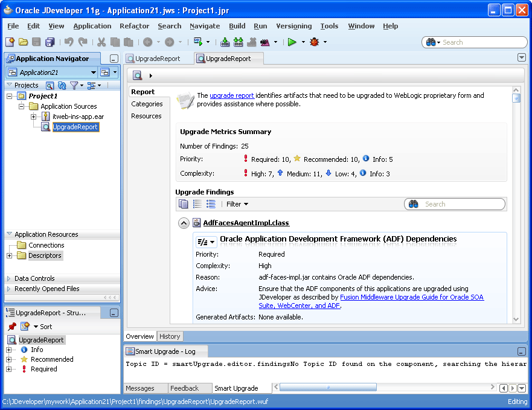Open the Tools menu
The width and height of the screenshot is (532, 410).
point(329,26)
